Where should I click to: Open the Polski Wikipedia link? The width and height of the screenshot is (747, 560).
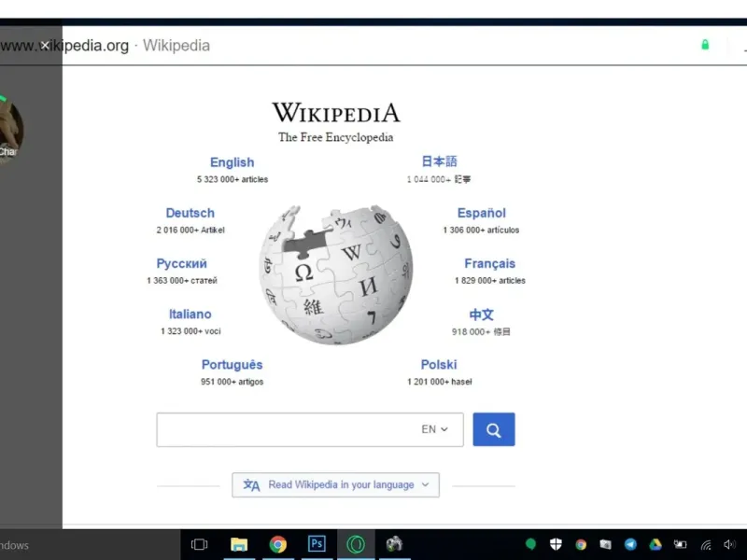(439, 365)
